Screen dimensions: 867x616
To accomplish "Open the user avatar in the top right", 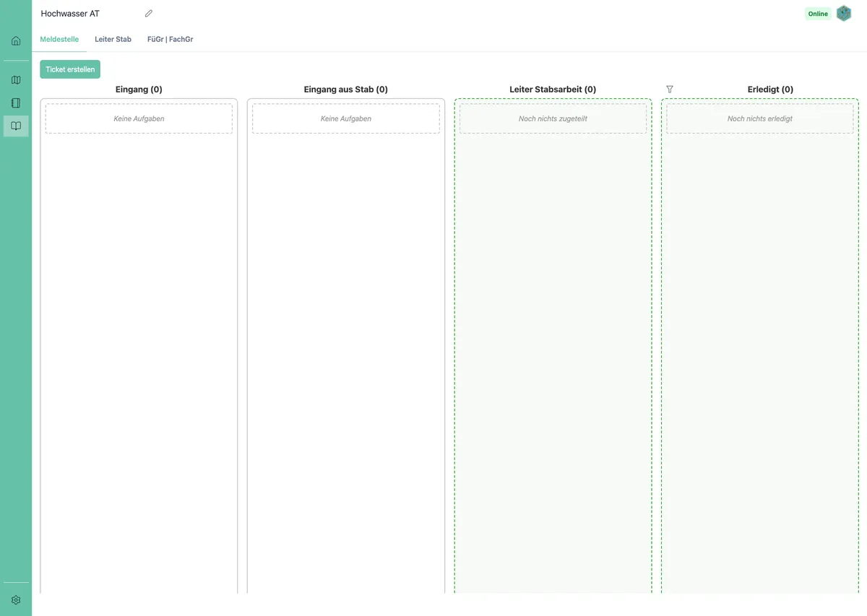I will tap(844, 14).
